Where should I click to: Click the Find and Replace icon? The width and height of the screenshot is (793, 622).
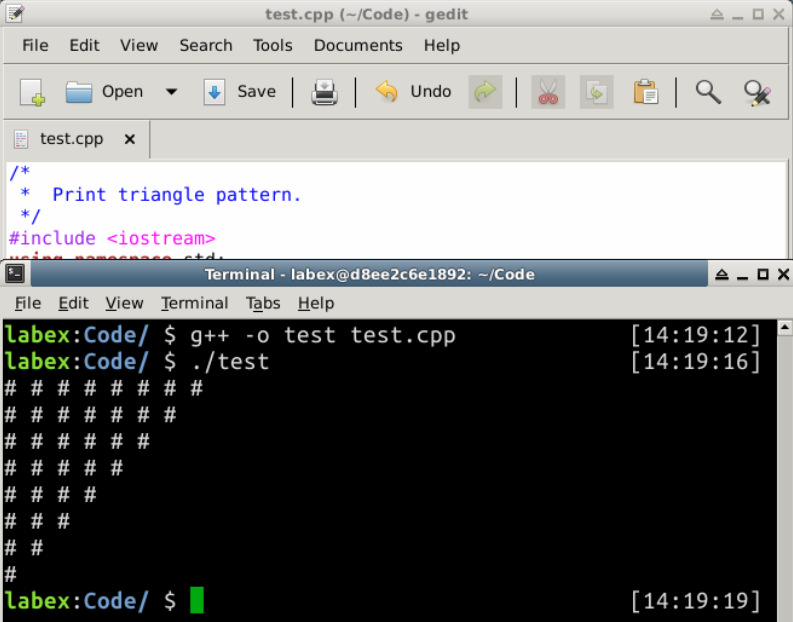pos(758,92)
